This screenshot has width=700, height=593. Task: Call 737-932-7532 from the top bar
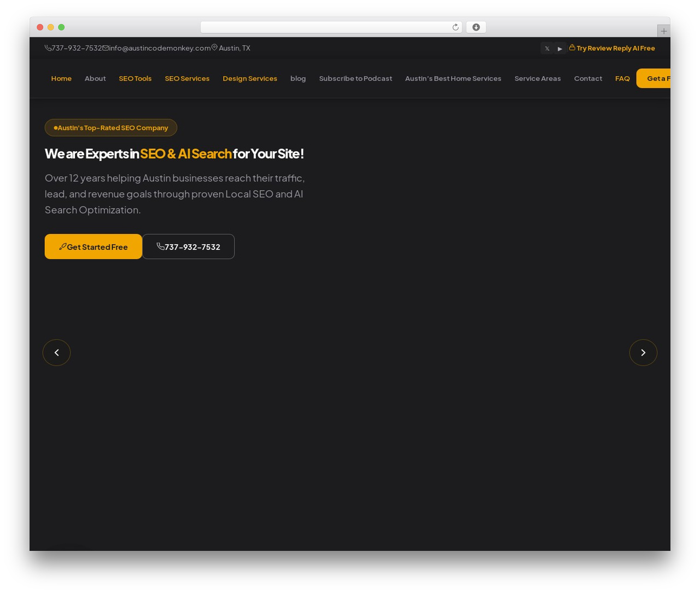coord(73,48)
